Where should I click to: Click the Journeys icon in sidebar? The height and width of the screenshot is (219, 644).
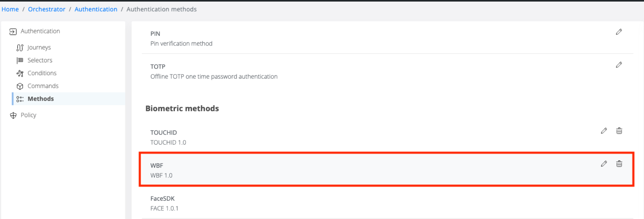tap(20, 48)
